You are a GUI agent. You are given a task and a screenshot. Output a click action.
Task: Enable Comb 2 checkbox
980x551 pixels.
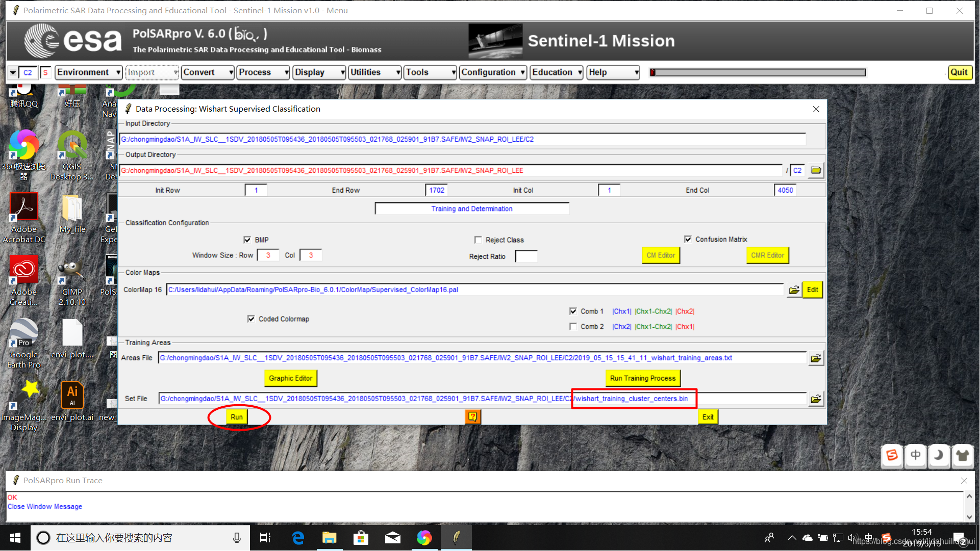[x=573, y=327]
